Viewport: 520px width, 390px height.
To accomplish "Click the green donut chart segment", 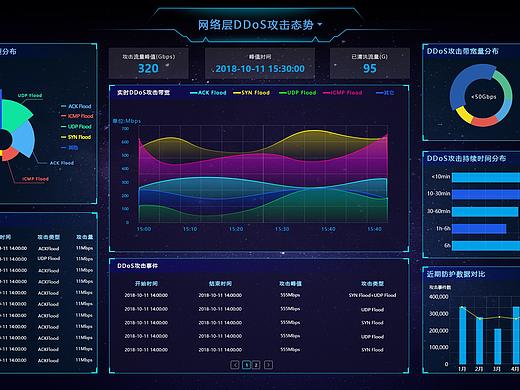I will (x=504, y=84).
